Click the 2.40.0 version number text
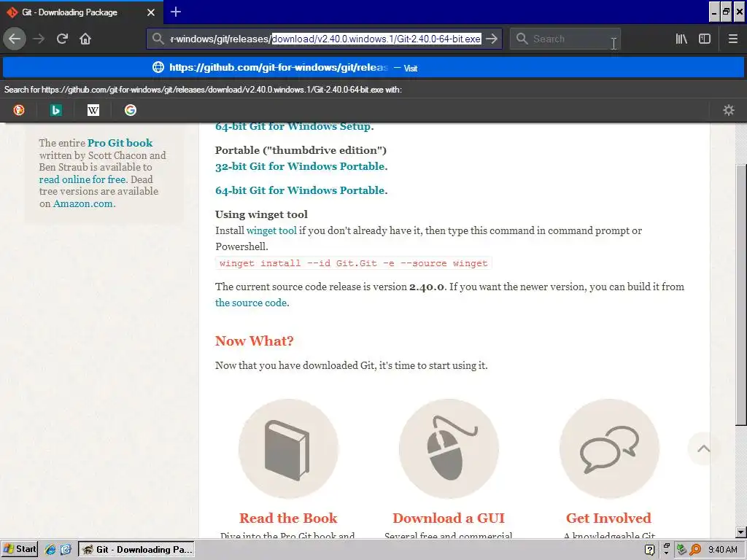Image resolution: width=747 pixels, height=560 pixels. pos(426,287)
